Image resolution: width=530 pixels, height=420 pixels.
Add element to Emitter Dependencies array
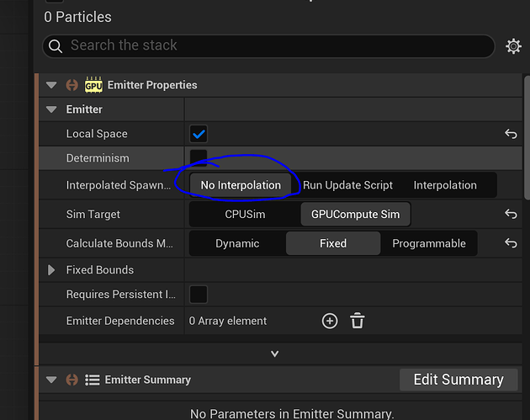pos(330,321)
